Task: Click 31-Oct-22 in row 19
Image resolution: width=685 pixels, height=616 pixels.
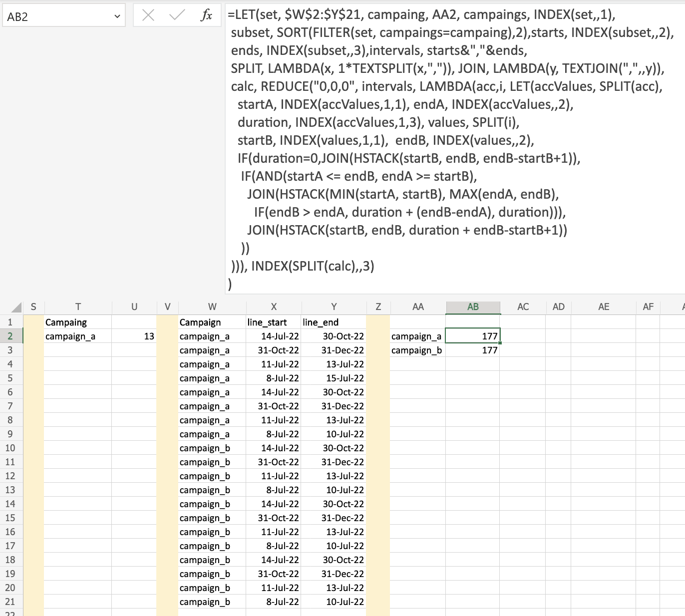Action: [x=274, y=574]
